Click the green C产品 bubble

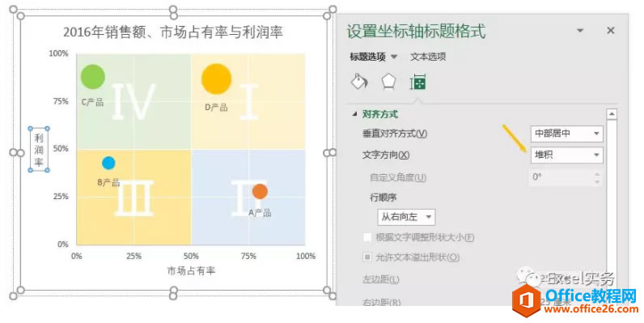[x=93, y=77]
